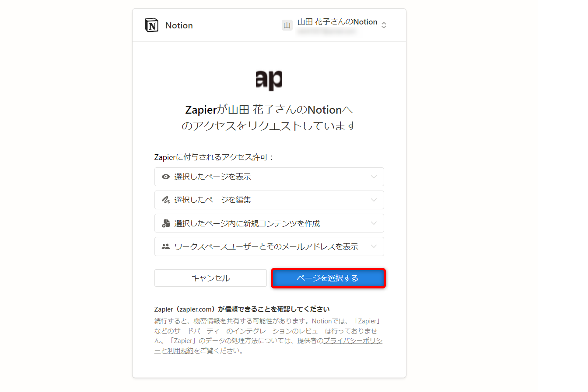Click the キャンセル button
Image resolution: width=588 pixels, height=392 pixels.
[210, 278]
